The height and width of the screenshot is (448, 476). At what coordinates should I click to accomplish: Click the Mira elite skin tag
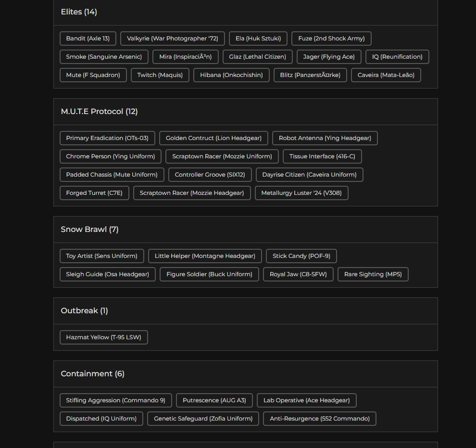(186, 57)
